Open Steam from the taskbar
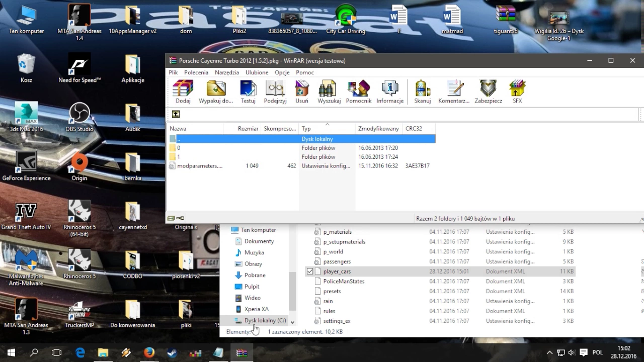Screen dimensions: 644x362 (172, 353)
